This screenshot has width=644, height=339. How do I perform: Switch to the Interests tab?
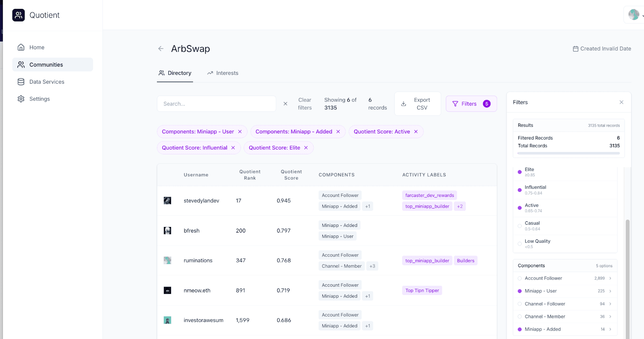click(223, 73)
